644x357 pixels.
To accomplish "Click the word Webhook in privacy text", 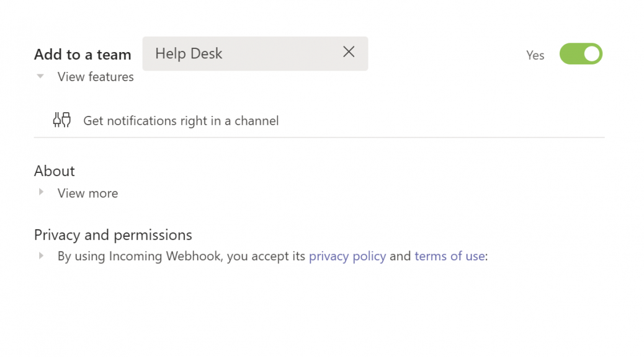I will coord(194,256).
